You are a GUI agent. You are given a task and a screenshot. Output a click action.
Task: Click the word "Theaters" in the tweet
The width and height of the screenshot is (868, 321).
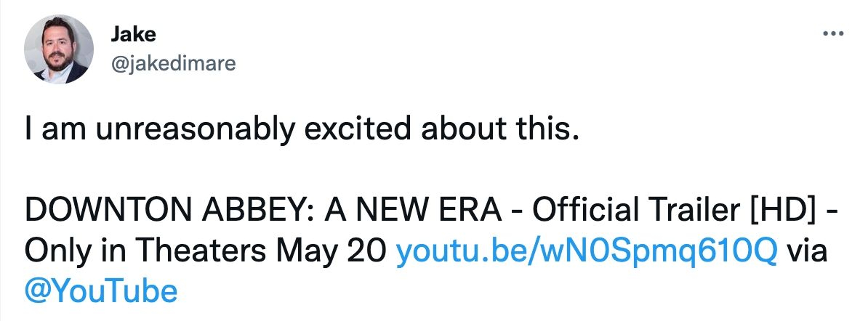click(201, 251)
